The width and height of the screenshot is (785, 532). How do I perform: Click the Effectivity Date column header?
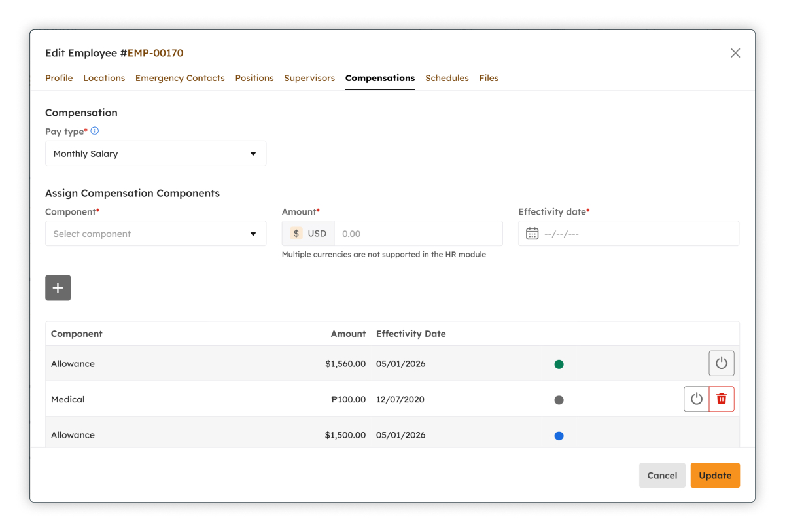[x=411, y=334]
